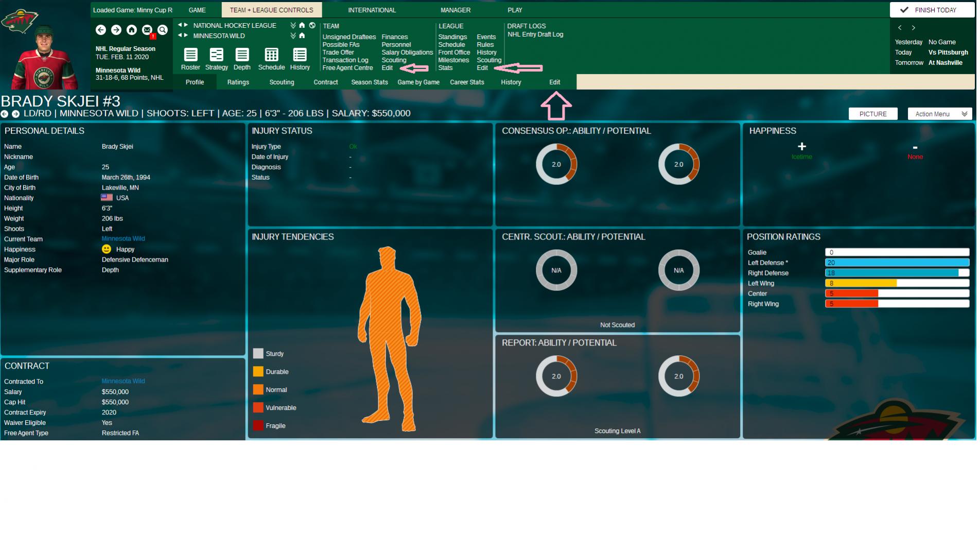The height and width of the screenshot is (535, 980).
Task: Click the happy face happiness icon
Action: (x=107, y=249)
